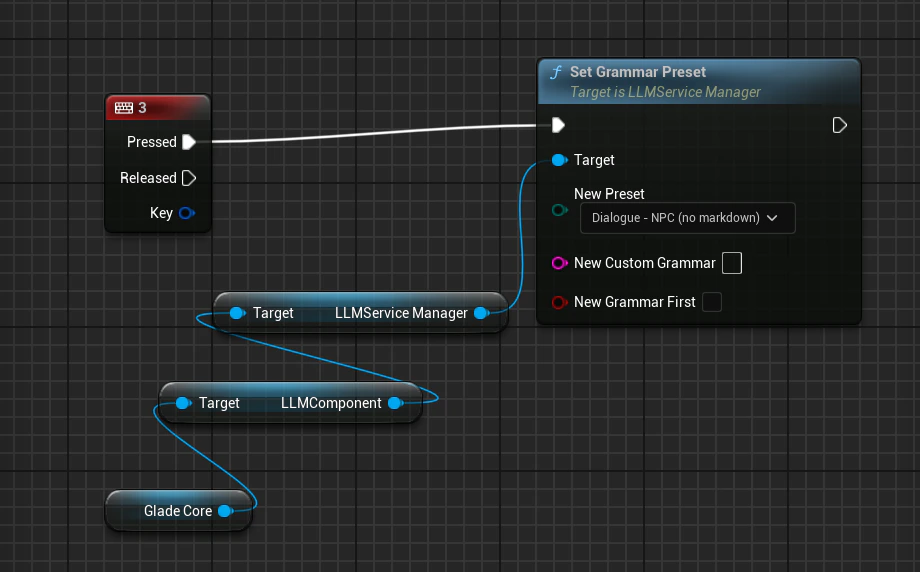Click the New Custom Grammar input box
The height and width of the screenshot is (572, 920).
pos(732,263)
